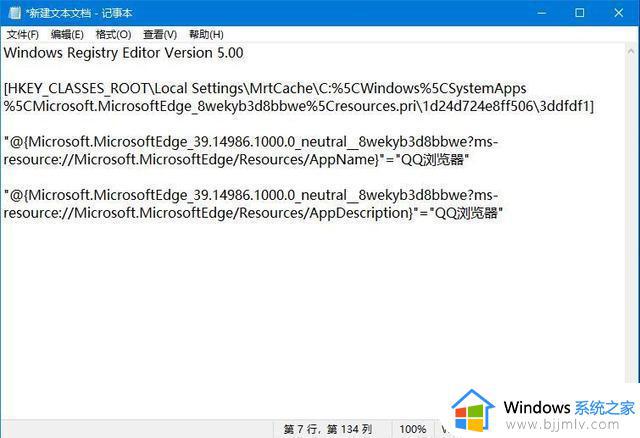Screen dimensions: 640x438
Task: Click the second line starting with "@{Microsoft.MicrosoftEdge_39
Action: click(251, 195)
